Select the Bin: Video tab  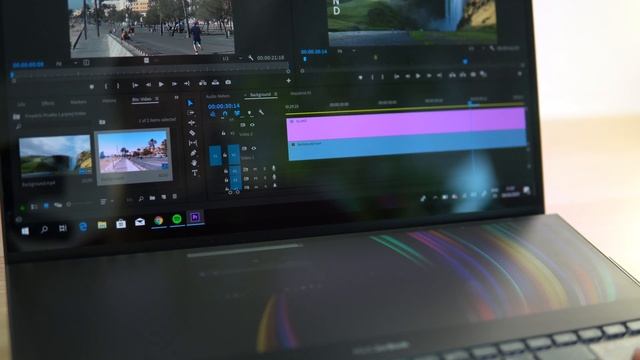(x=142, y=99)
